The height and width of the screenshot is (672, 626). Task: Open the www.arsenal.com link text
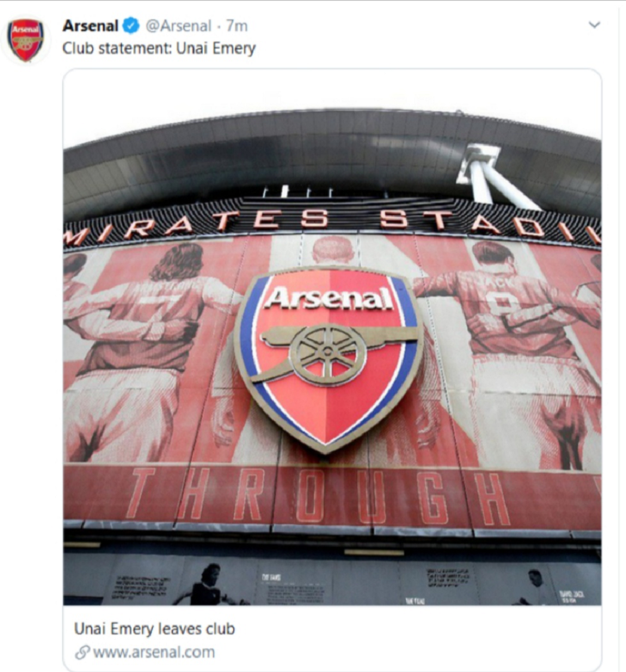tap(154, 652)
